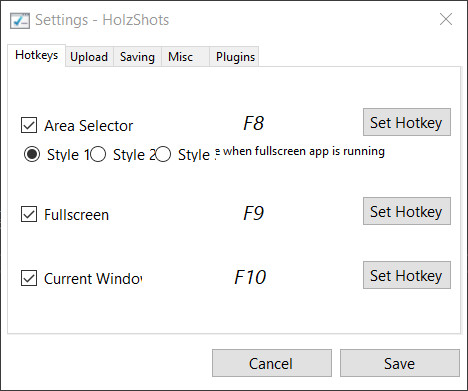468x391 pixels.
Task: Open the Saving tab
Action: click(137, 57)
